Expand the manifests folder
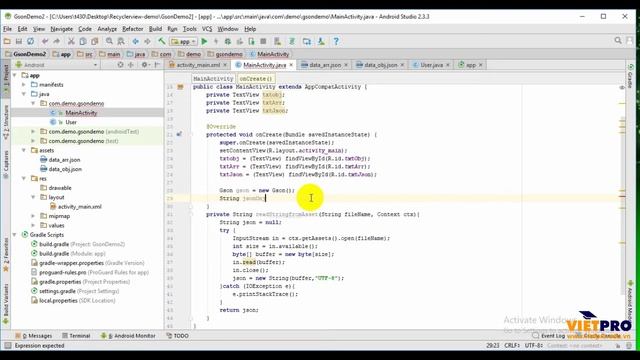Screen dimensions: 640x360 coord(24,85)
